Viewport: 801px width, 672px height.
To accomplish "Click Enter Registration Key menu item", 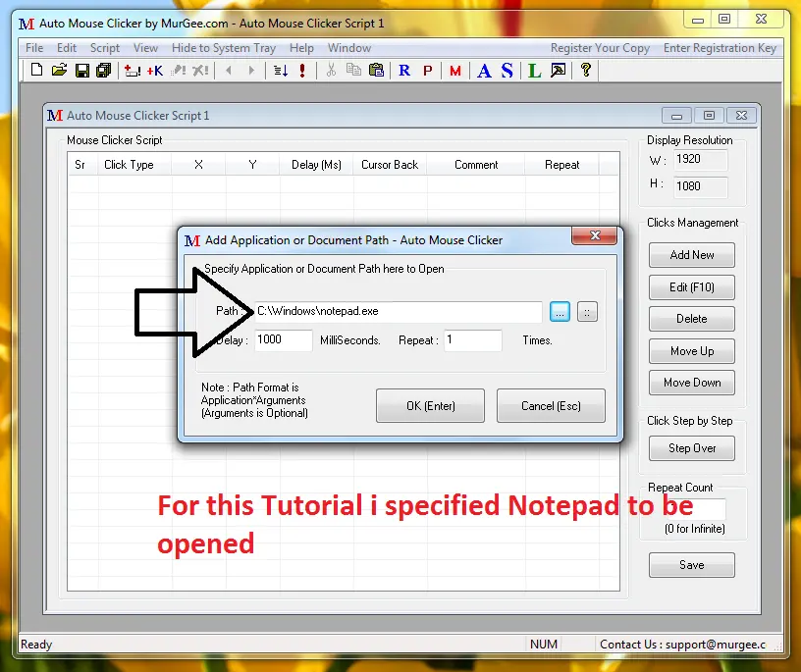I will pyautogui.click(x=720, y=48).
